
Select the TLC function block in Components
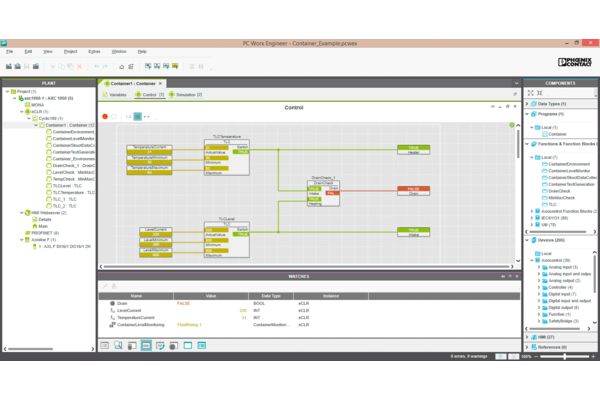(549, 204)
